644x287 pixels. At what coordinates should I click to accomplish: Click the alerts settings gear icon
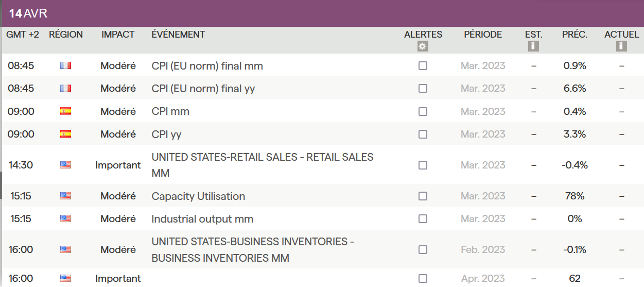point(423,46)
